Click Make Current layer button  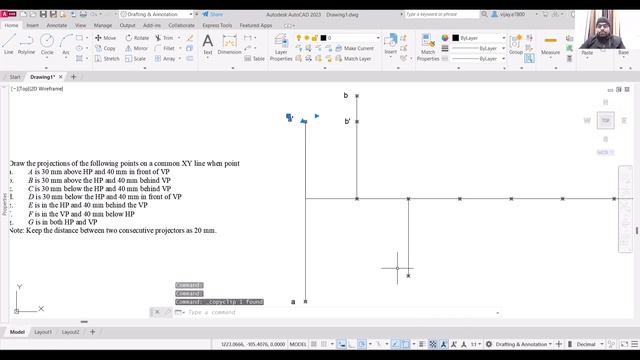[354, 48]
